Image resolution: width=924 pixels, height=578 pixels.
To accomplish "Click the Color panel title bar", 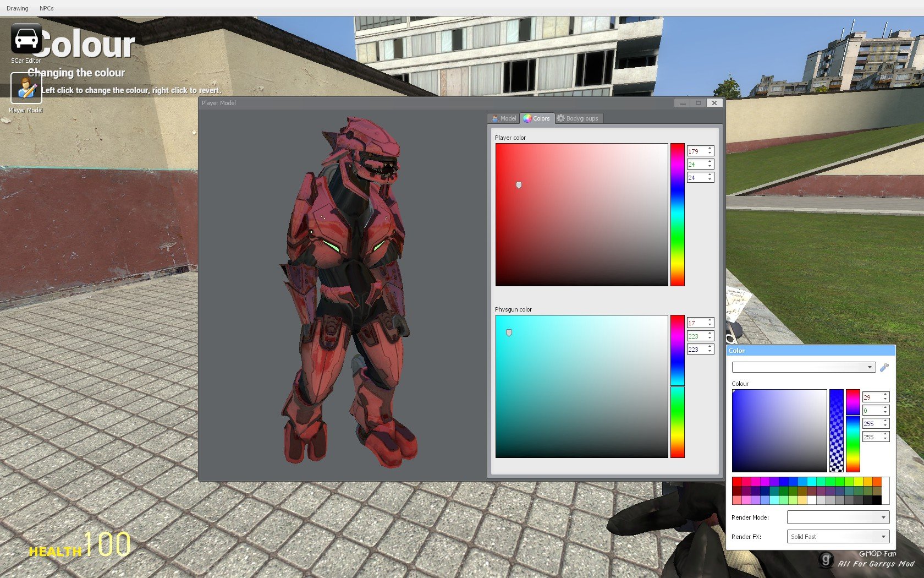I will [x=811, y=351].
